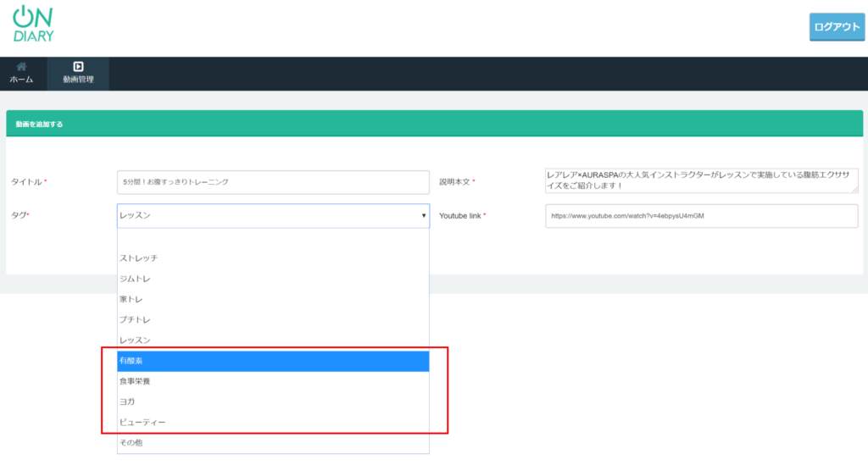Collapse the タグ dropdown showing レッスン
This screenshot has height=465, width=868.
273,216
